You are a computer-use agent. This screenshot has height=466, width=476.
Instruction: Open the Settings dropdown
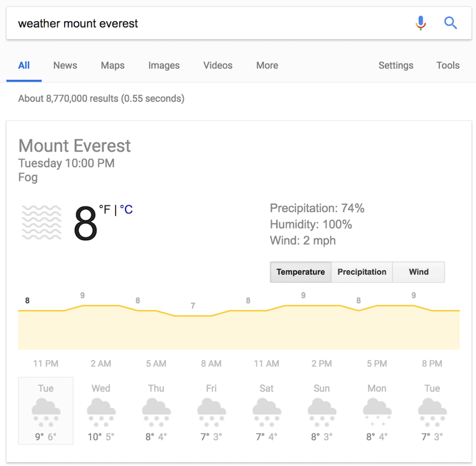click(396, 65)
